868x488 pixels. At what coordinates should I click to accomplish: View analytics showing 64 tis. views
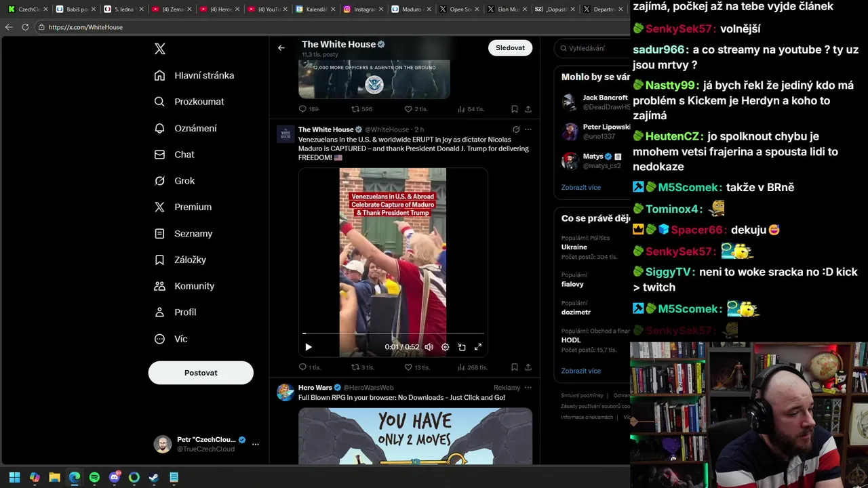pos(471,109)
